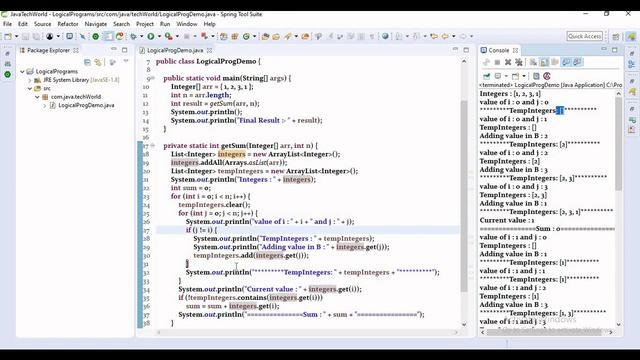640x360 pixels.
Task: Collapse the main method fold marker at line 9
Action: 153,78
